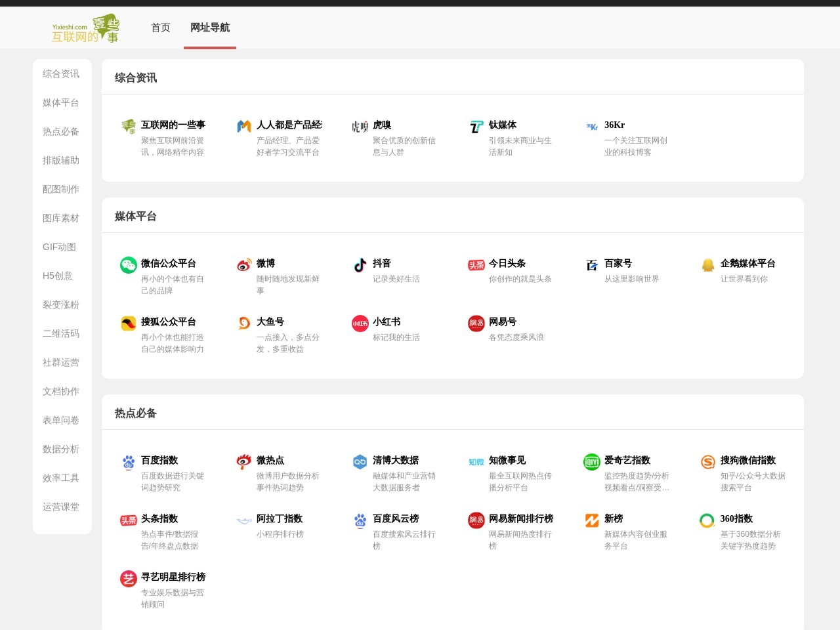The image size is (840, 630).
Task: Open 网易号 by clicking its icon
Action: pyautogui.click(x=475, y=324)
